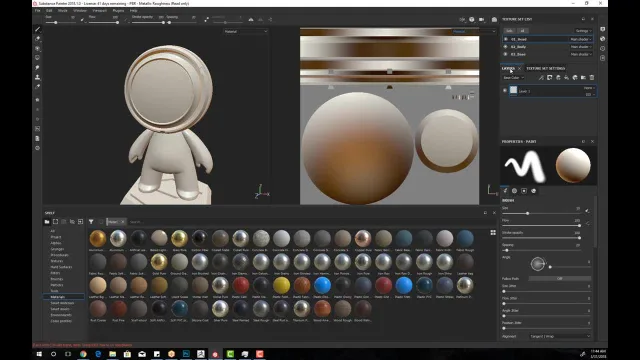640x360 pixels.
Task: Select the Stencil brush property icon
Action: click(524, 191)
